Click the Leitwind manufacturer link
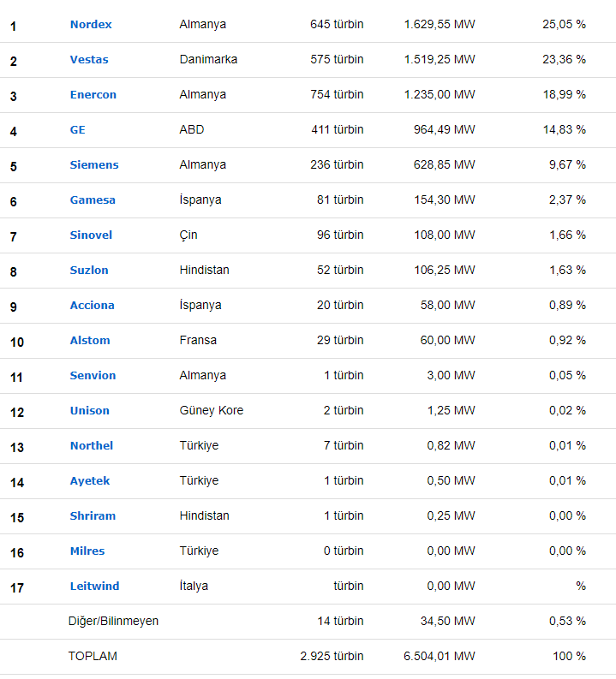The image size is (616, 679). 94,587
